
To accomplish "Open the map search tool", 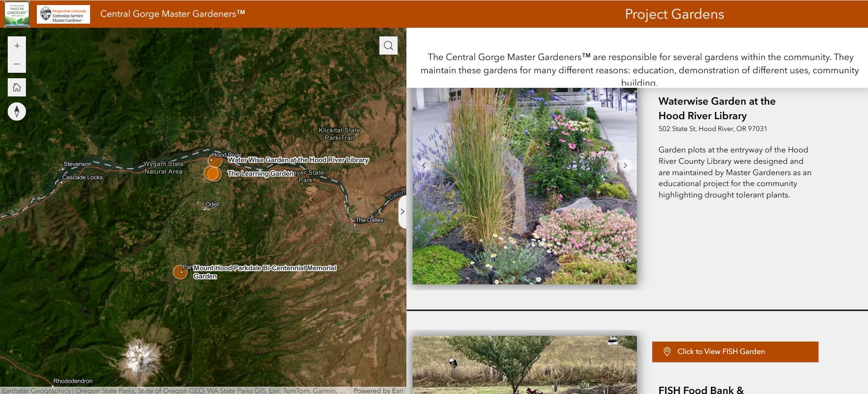I will [389, 45].
